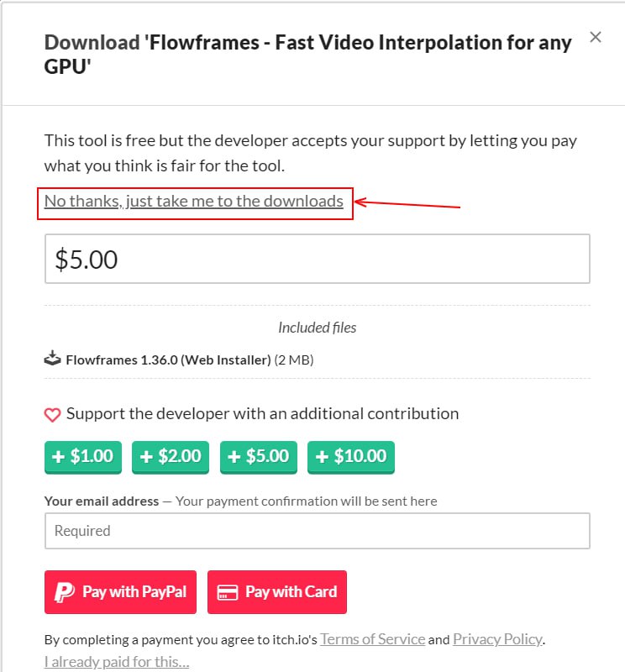Click the credit card icon
Image resolution: width=625 pixels, height=672 pixels.
pyautogui.click(x=227, y=592)
